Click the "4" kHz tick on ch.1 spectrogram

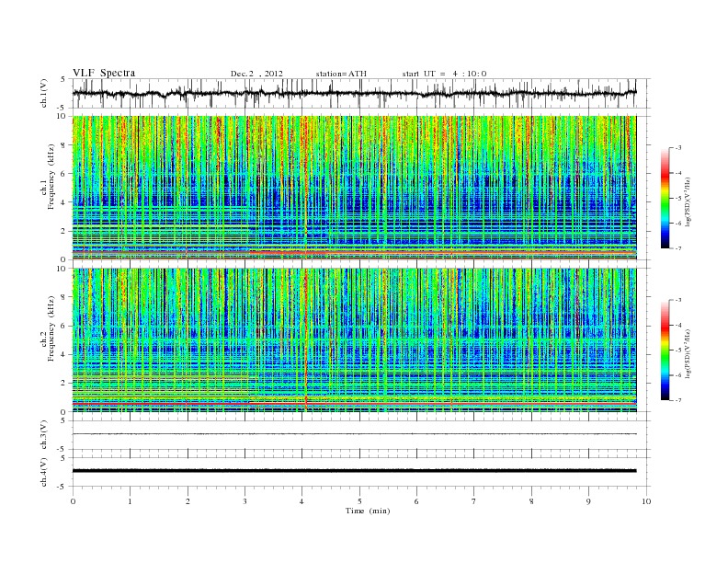(64, 202)
